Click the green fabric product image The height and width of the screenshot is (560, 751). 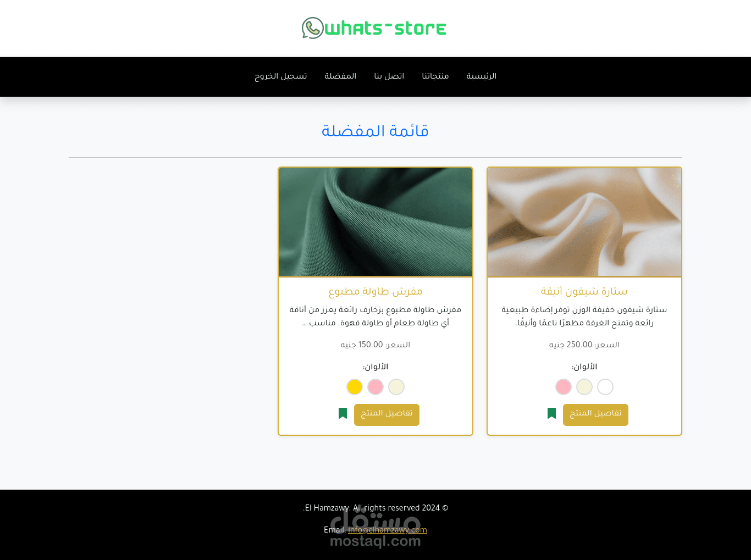pos(375,221)
